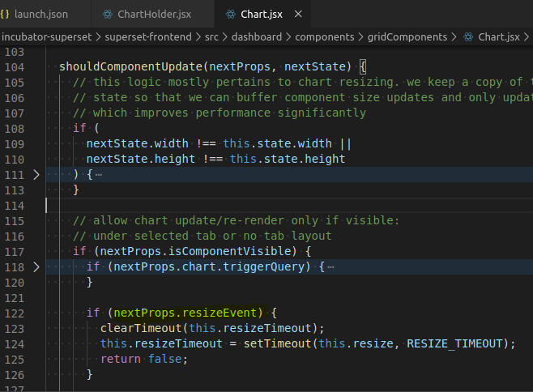The width and height of the screenshot is (533, 392).
Task: Click 'this.state.width' on line 109
Action: pos(277,143)
